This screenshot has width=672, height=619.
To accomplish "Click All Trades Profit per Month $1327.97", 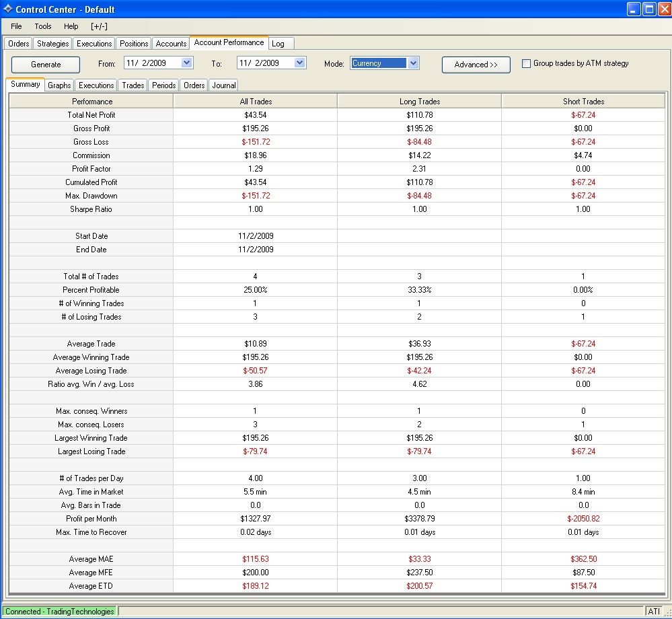I will tap(256, 518).
